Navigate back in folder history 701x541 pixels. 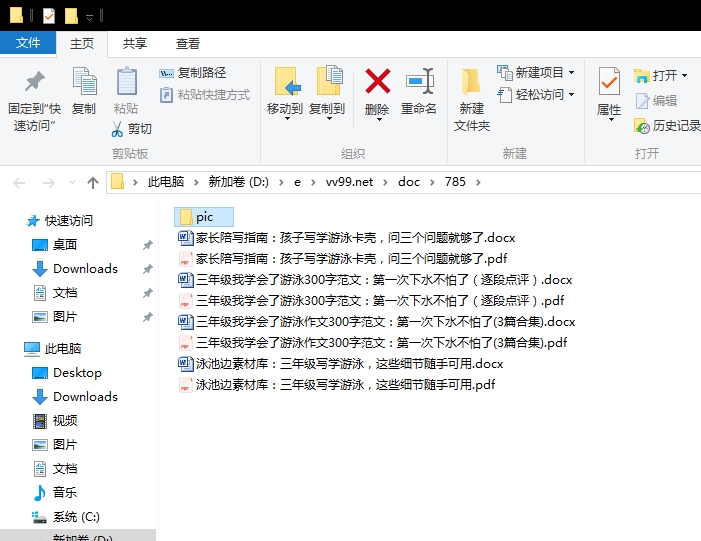coord(19,182)
